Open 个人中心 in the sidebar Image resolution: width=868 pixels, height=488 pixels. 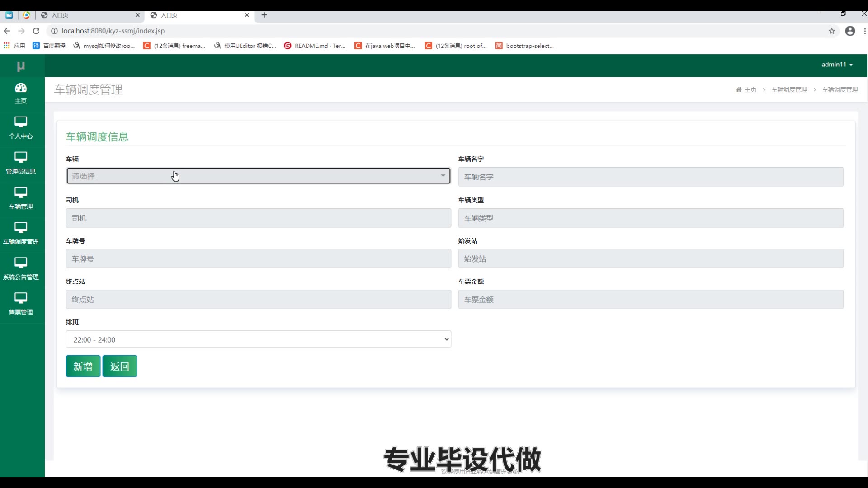[x=21, y=127]
